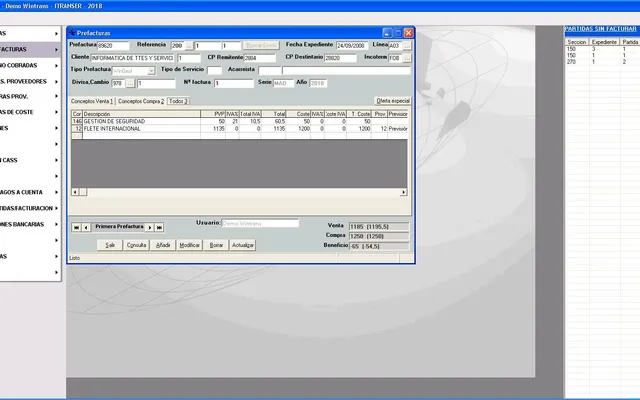Expand the CASS menu entry

coord(56,160)
